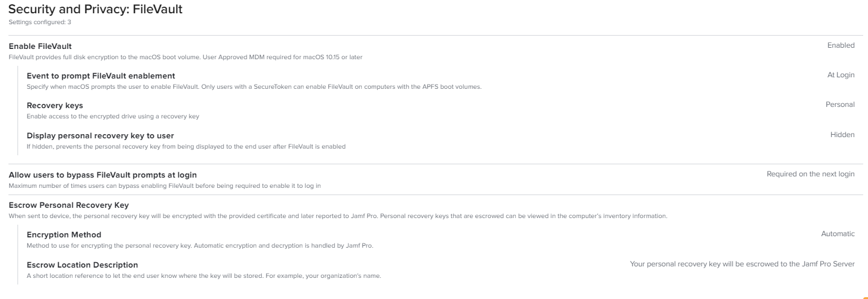Open the 'Recovery keys' setting

click(55, 106)
